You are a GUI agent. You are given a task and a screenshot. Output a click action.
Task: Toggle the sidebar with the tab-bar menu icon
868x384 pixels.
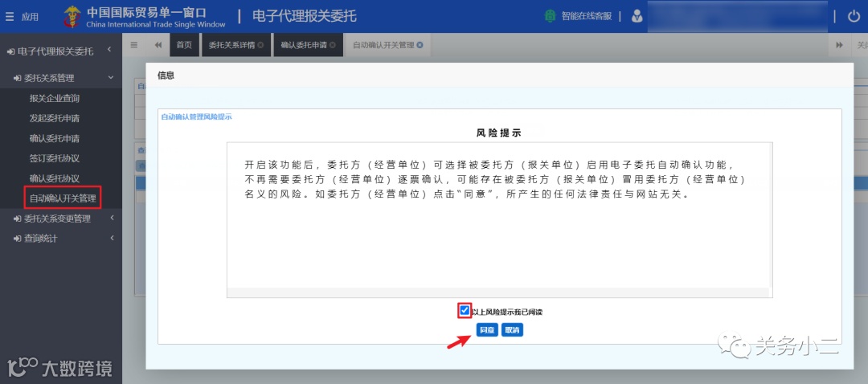(x=134, y=45)
